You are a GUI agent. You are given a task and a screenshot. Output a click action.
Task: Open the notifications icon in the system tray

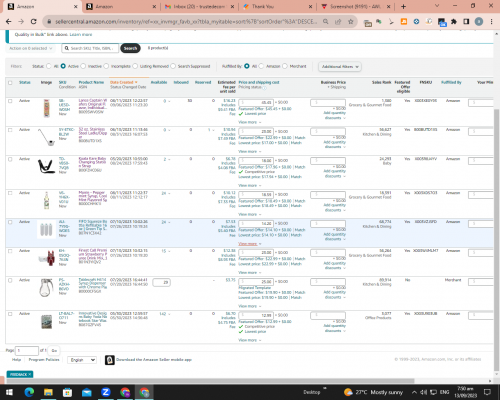pos(487,392)
